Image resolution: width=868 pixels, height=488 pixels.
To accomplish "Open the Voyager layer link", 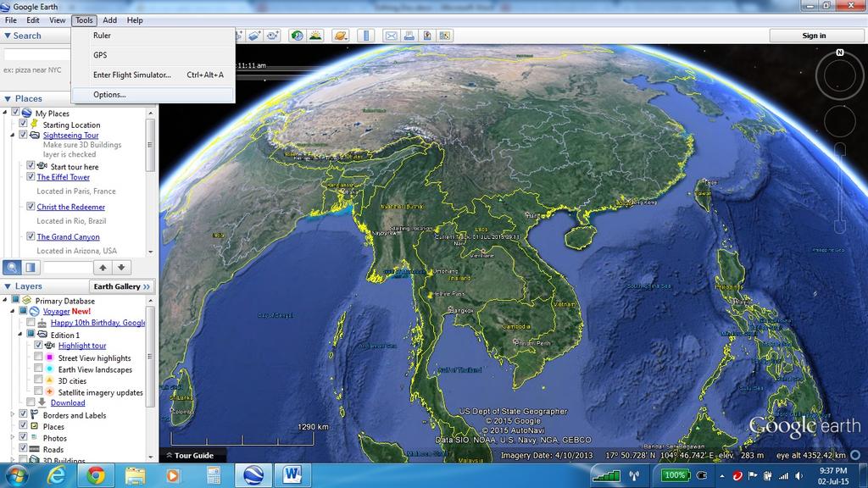I will coord(57,312).
